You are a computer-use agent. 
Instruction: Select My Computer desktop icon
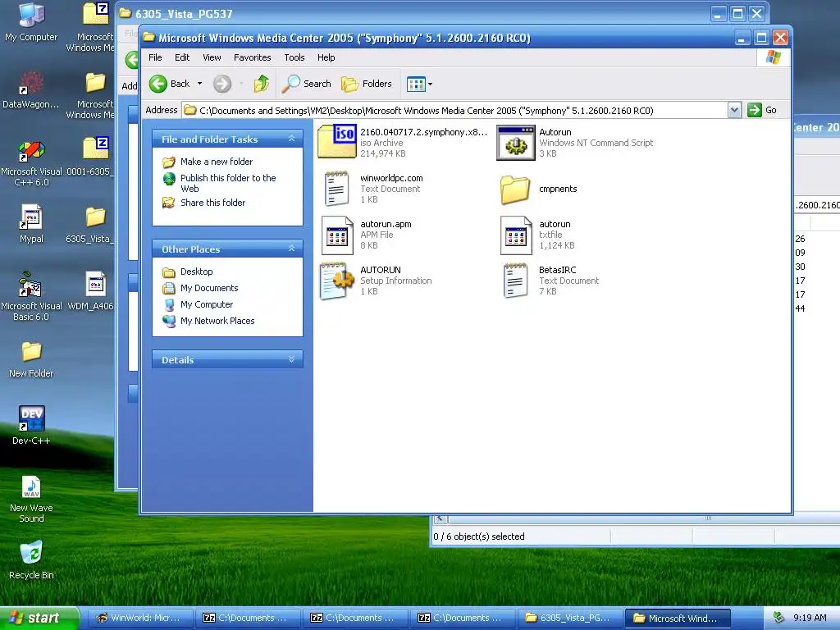[x=31, y=21]
